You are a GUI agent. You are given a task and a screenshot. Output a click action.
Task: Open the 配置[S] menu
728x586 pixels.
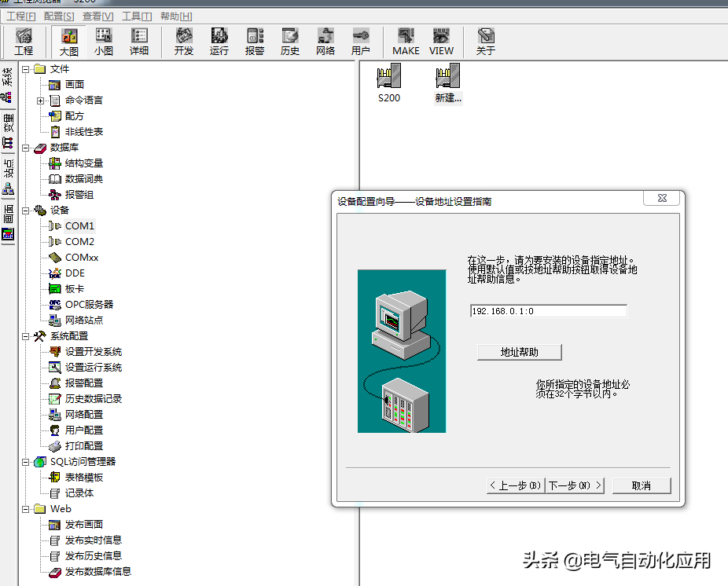[x=59, y=16]
